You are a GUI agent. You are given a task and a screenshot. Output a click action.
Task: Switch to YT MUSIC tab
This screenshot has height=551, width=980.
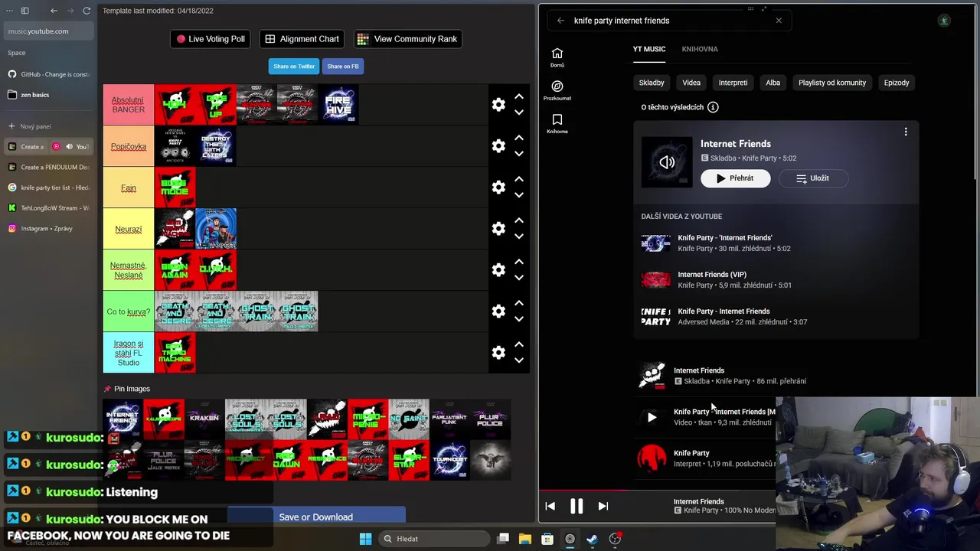pos(649,49)
